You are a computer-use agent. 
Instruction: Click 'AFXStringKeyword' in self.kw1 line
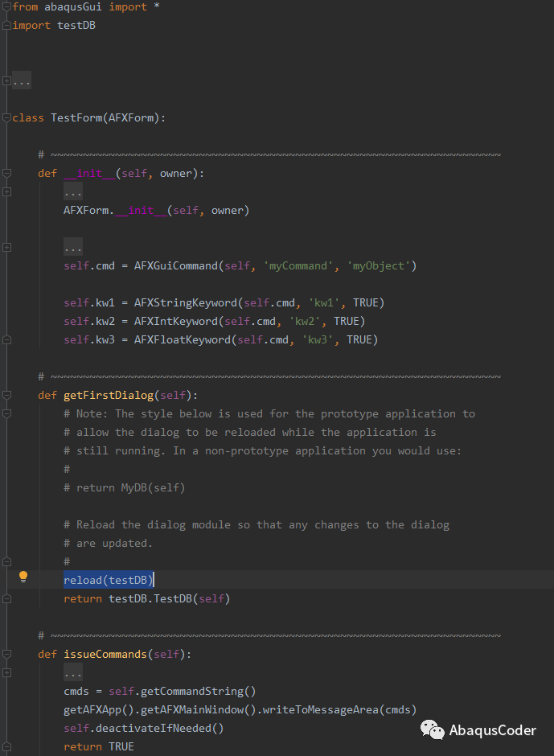(186, 302)
